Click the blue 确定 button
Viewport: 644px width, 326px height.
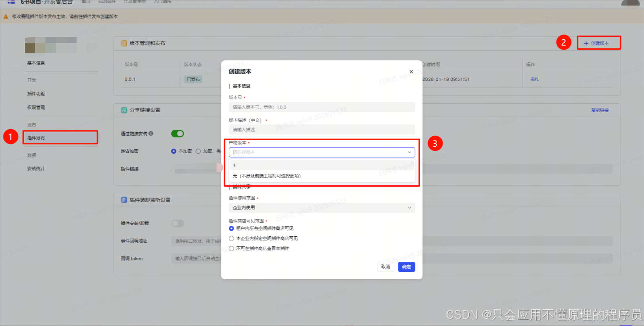tap(406, 267)
